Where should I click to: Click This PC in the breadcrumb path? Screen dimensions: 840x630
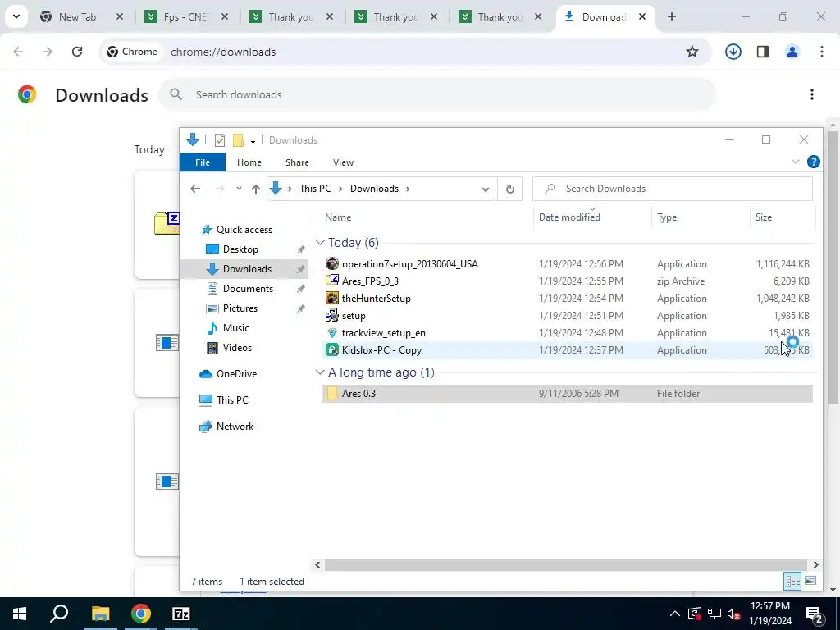(315, 189)
